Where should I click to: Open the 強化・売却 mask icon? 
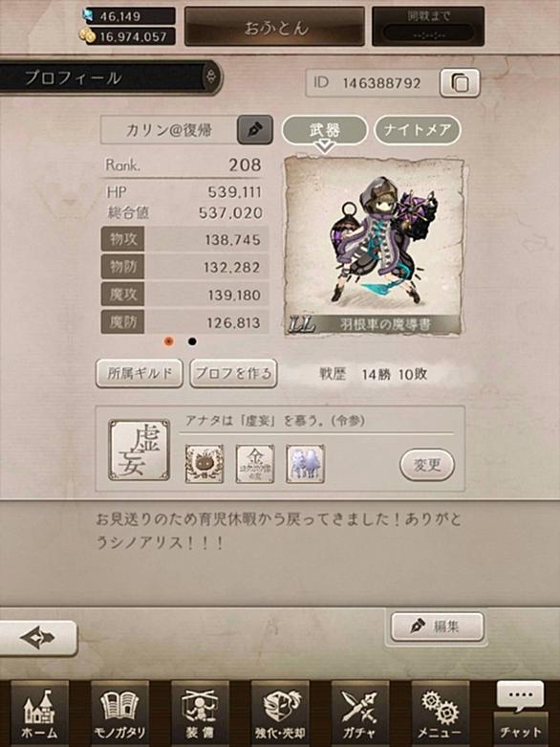280,714
